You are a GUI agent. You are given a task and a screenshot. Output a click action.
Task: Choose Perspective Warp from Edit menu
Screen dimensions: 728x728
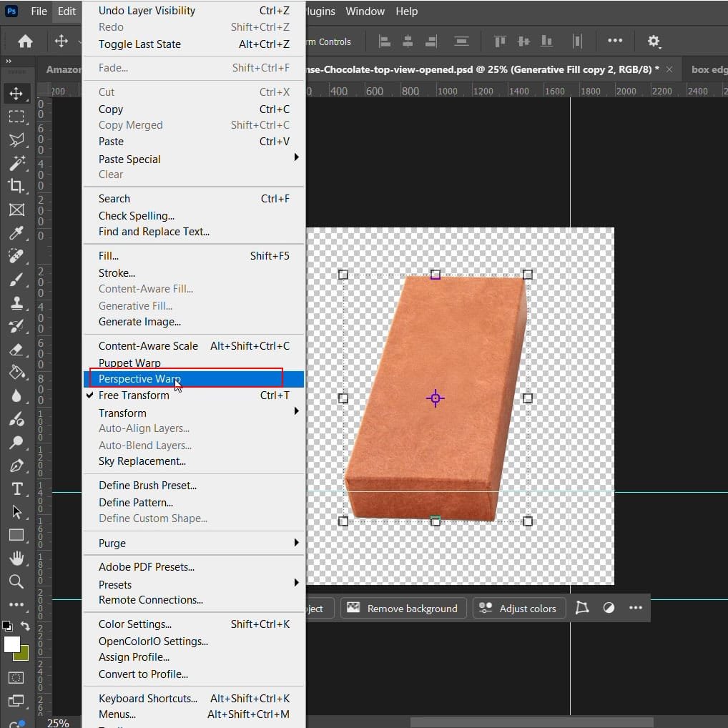click(x=194, y=379)
